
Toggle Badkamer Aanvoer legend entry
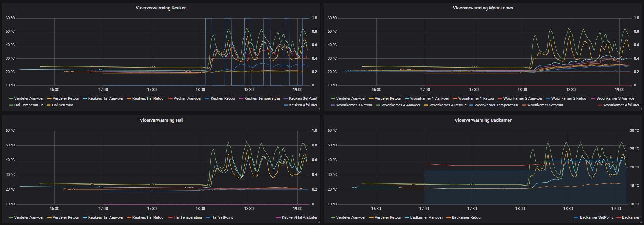pyautogui.click(x=426, y=218)
